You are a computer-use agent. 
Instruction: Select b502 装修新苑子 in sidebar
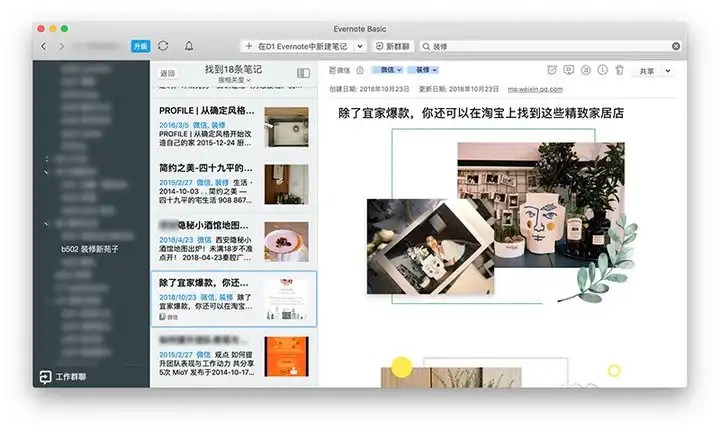point(90,249)
